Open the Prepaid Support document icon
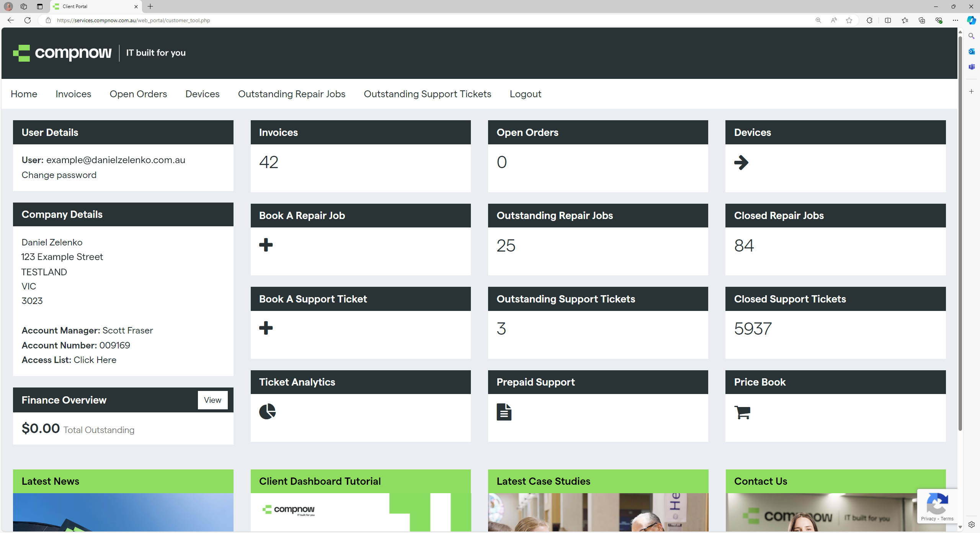980x533 pixels. click(x=504, y=412)
